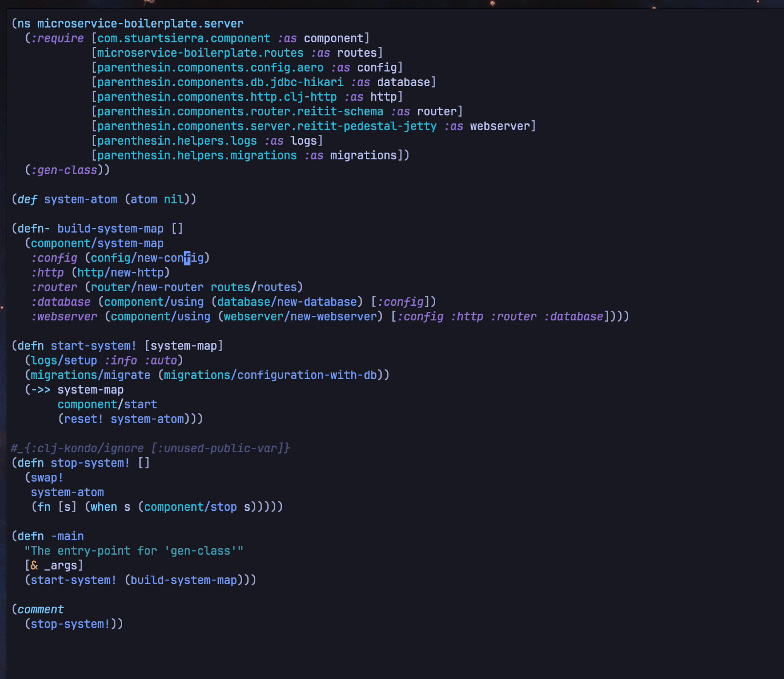
Task: Click the webserver alias in the require vector
Action: pyautogui.click(x=500, y=126)
